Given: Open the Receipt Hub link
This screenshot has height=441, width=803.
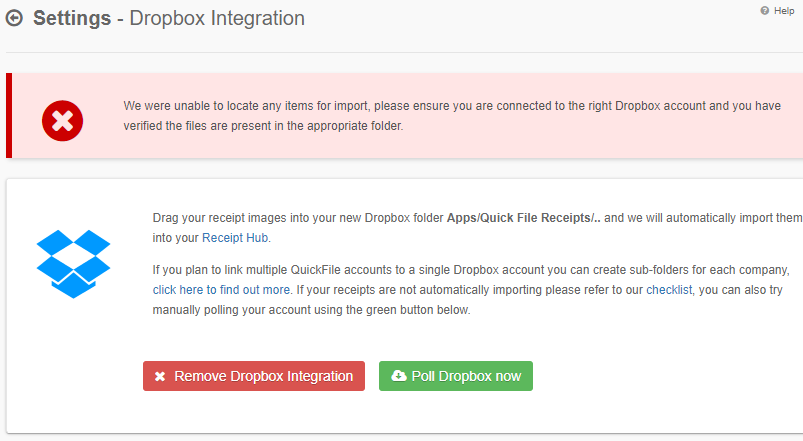Looking at the screenshot, I should click(235, 238).
